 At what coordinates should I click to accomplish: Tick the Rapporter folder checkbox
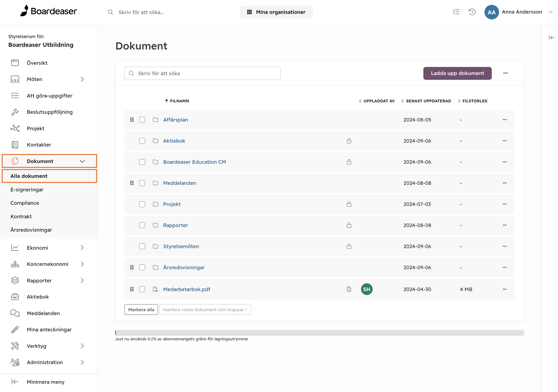coord(142,225)
